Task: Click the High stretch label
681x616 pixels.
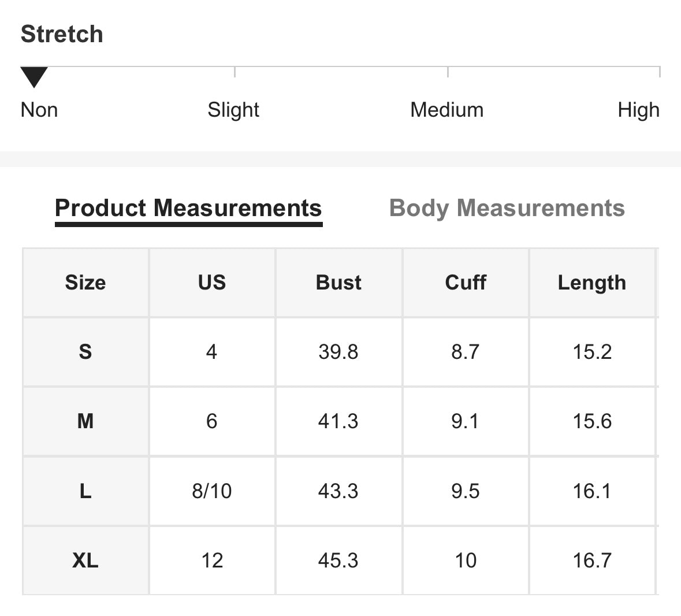Action: 638,110
